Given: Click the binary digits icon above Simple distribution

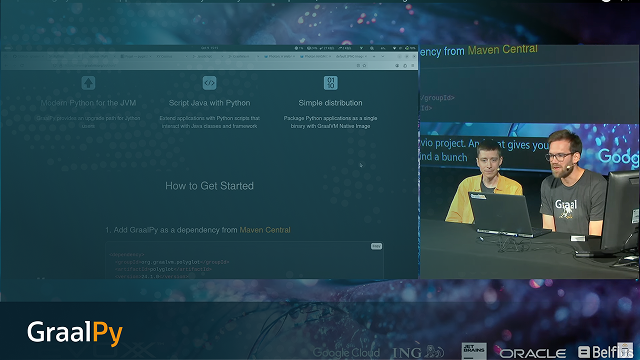Looking at the screenshot, I should 330,83.
